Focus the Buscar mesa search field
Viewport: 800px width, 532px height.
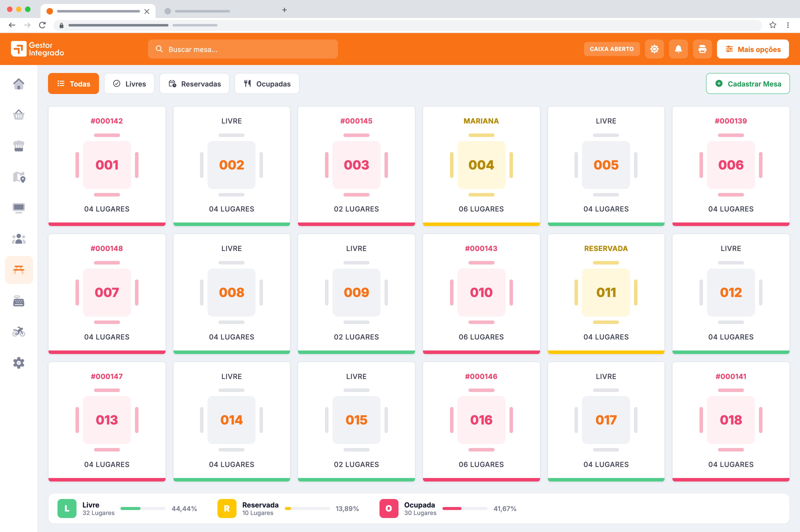pyautogui.click(x=243, y=49)
